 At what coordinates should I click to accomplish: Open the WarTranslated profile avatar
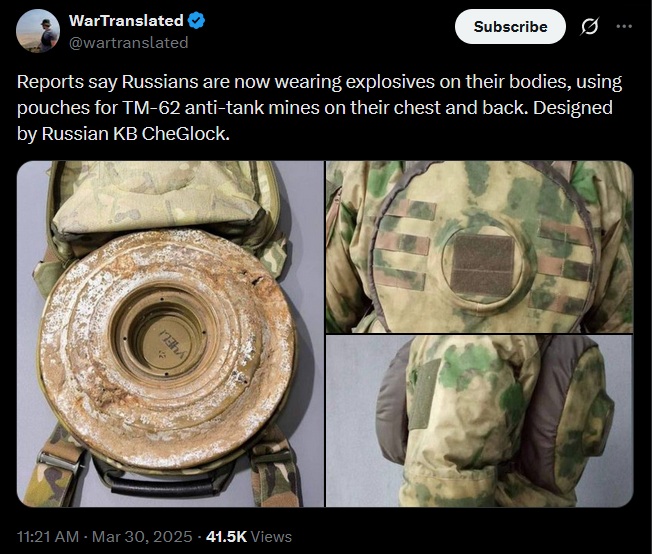point(38,31)
